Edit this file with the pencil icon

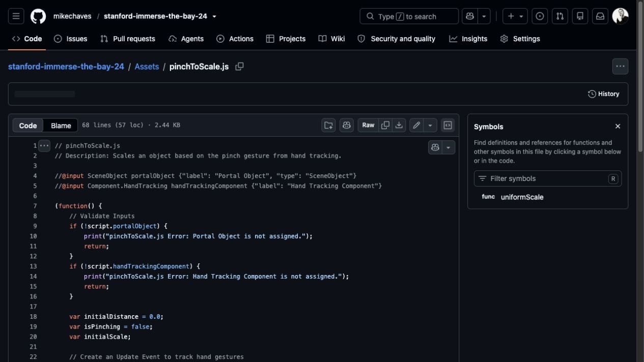(416, 125)
